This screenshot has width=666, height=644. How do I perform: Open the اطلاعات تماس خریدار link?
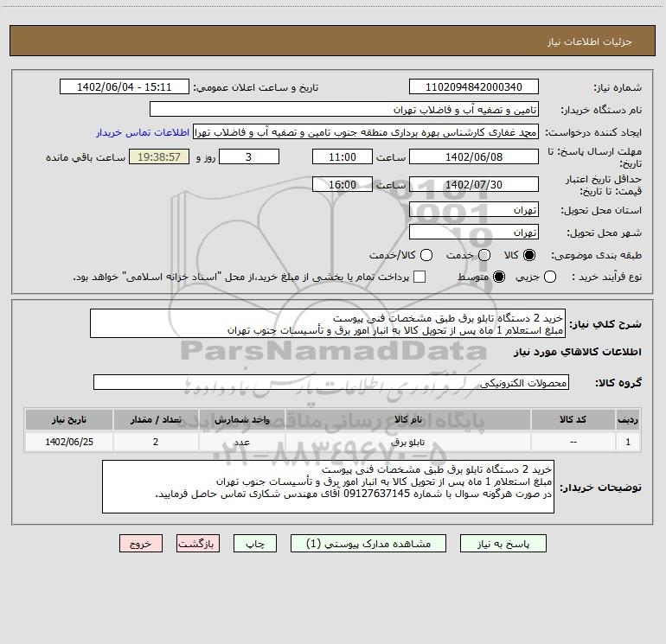[143, 132]
